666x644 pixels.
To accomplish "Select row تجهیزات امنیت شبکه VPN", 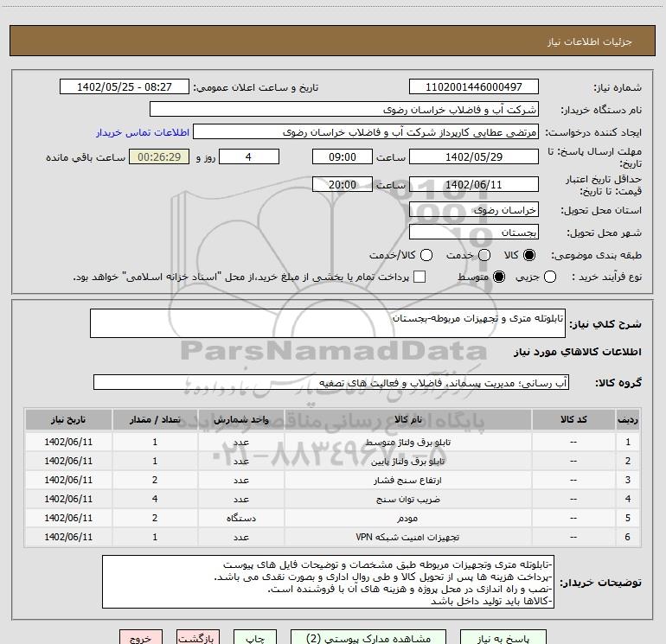I will tap(333, 537).
